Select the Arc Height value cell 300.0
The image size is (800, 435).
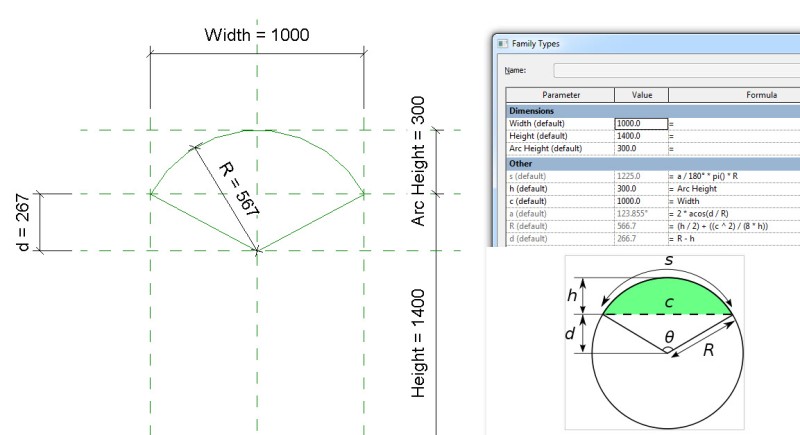(641, 149)
